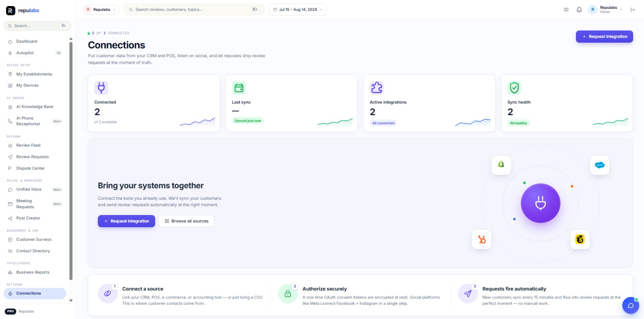Click the Dispute Center flag icon
Viewport: 644px width, 319px height.
click(x=10, y=168)
